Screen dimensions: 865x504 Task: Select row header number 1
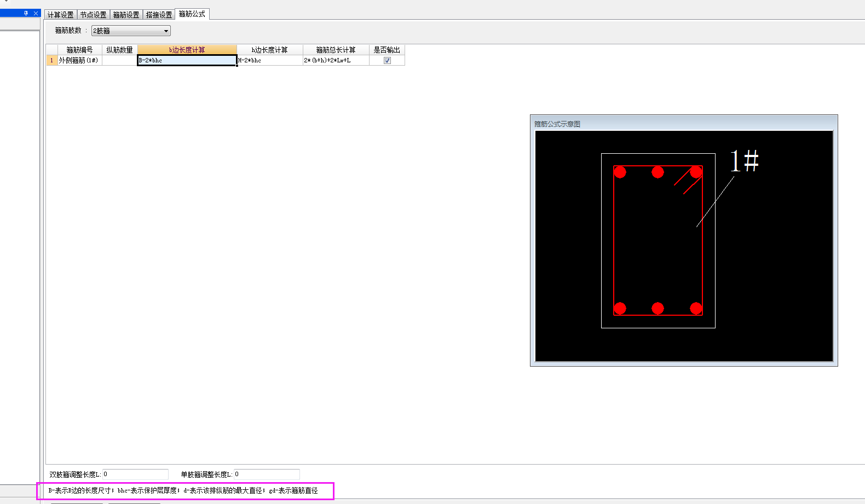point(52,60)
